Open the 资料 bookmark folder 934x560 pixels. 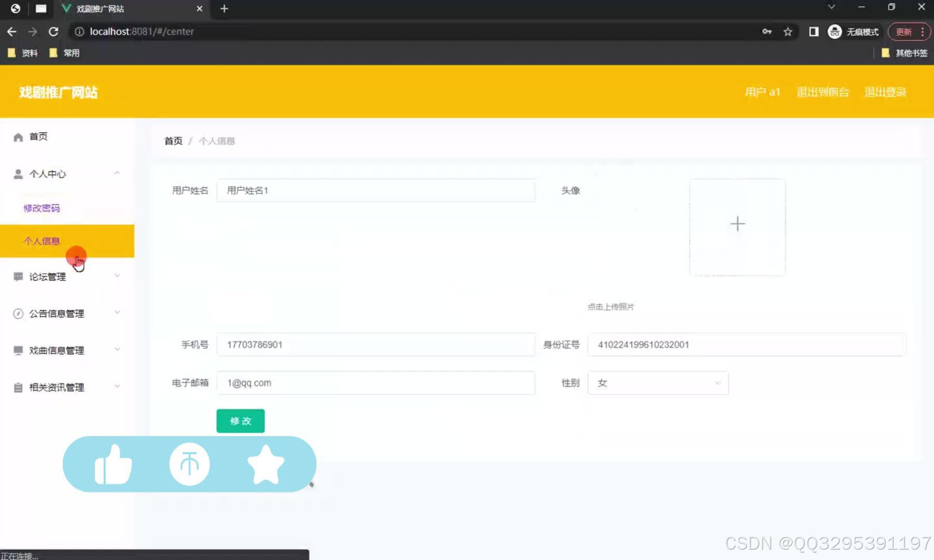23,53
